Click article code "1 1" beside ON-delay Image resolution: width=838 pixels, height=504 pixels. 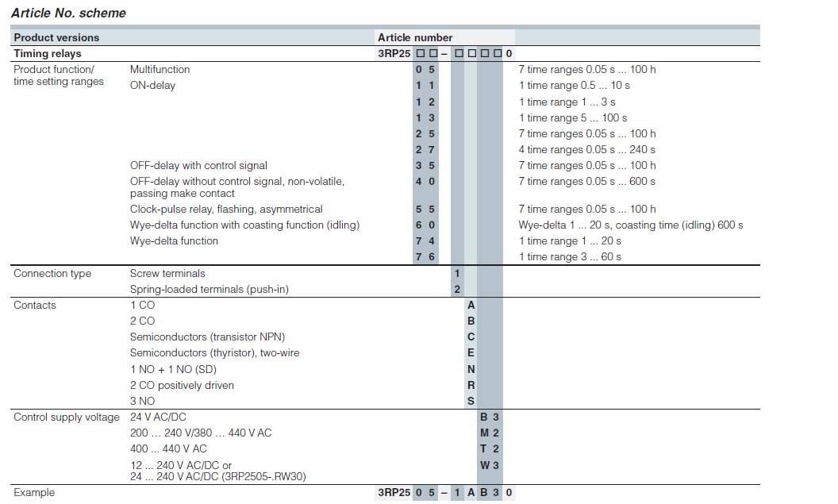pyautogui.click(x=425, y=86)
